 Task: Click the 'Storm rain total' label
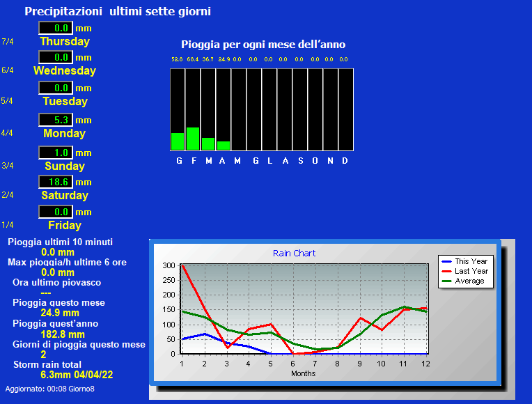tap(47, 364)
